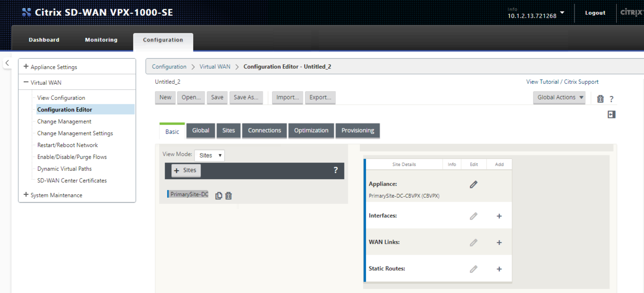This screenshot has height=293, width=644.
Task: Select the PrimarySite-DC site entry
Action: (188, 194)
